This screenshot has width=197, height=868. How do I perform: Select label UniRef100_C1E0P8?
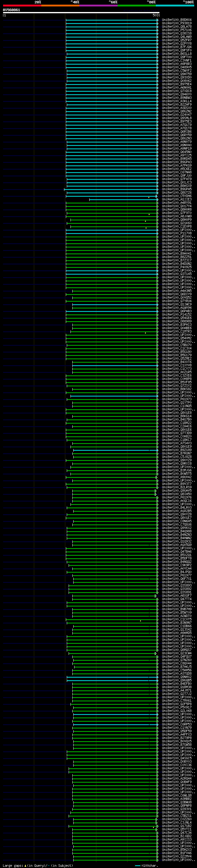coord(177,226)
